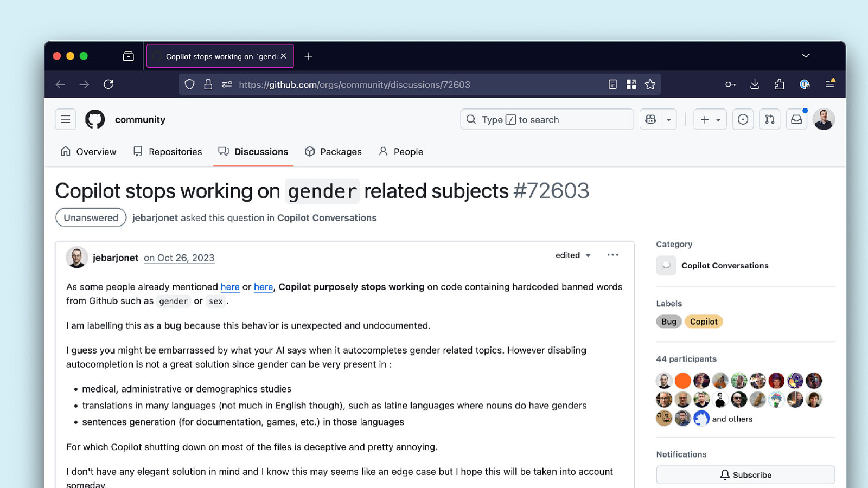
Task: Open the Issues icon in header
Action: (743, 119)
